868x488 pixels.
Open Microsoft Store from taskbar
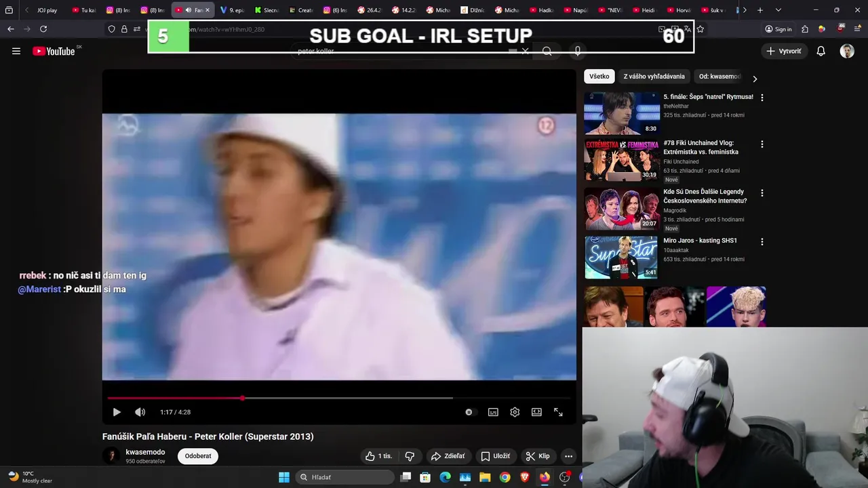point(425,477)
